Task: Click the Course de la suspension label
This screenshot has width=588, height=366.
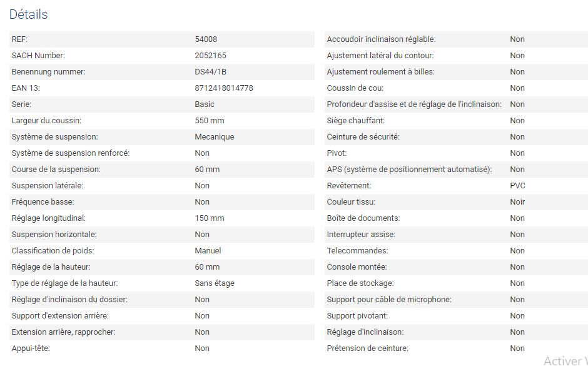Action: coord(56,170)
